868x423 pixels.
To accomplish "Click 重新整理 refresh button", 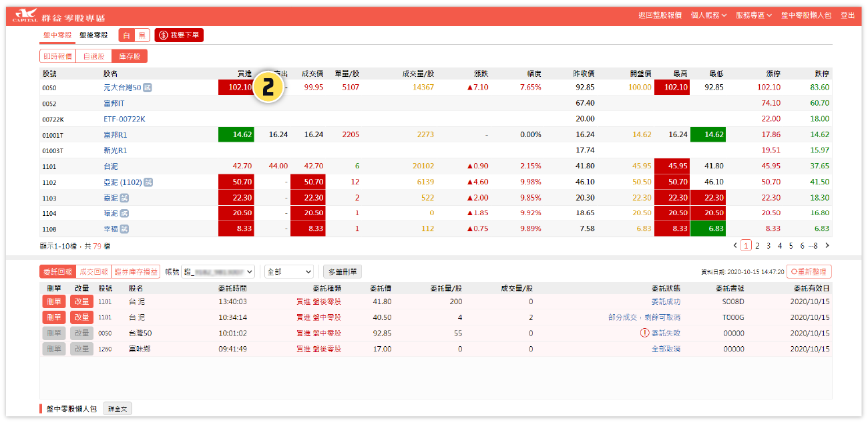I will 809,272.
